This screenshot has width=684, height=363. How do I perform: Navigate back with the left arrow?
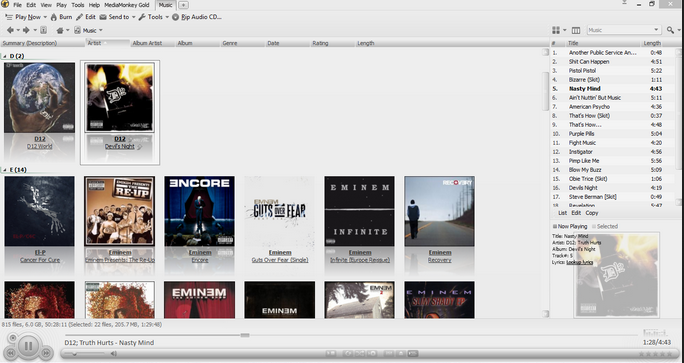coord(10,30)
